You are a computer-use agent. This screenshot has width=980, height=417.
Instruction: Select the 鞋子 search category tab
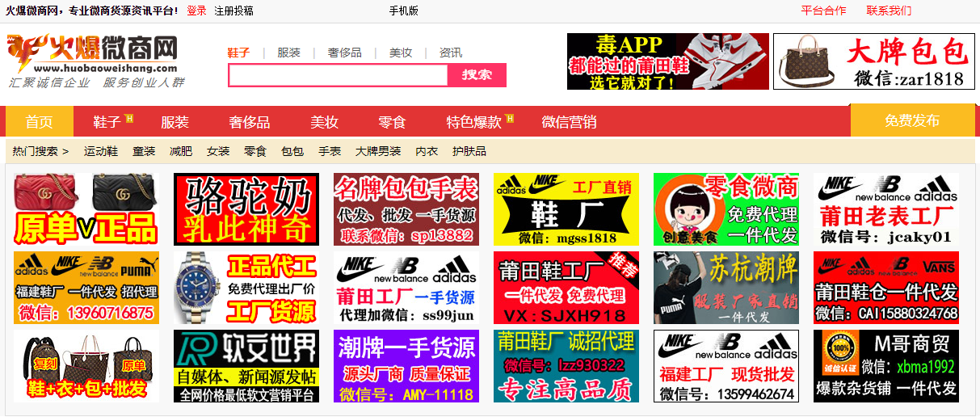(x=238, y=53)
